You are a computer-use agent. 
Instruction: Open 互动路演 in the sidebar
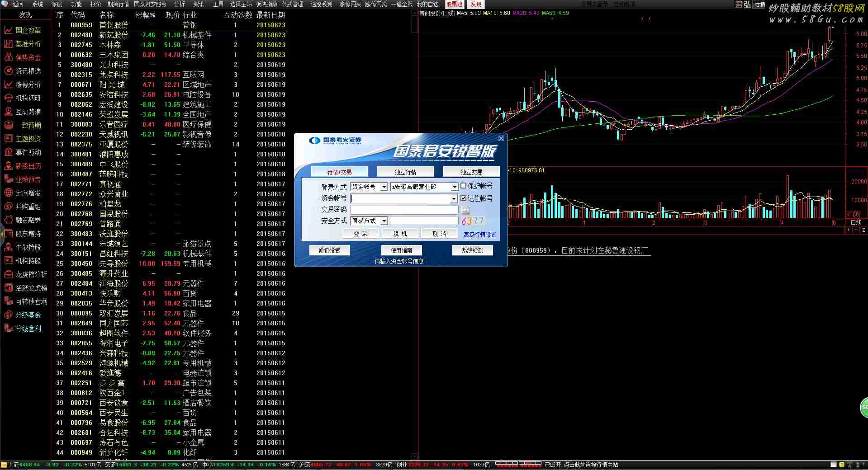(x=23, y=112)
